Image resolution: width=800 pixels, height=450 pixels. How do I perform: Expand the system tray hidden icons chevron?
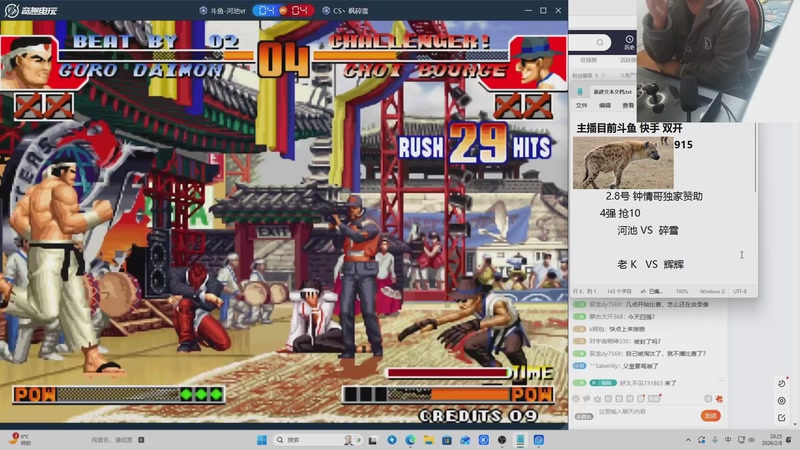[x=688, y=440]
